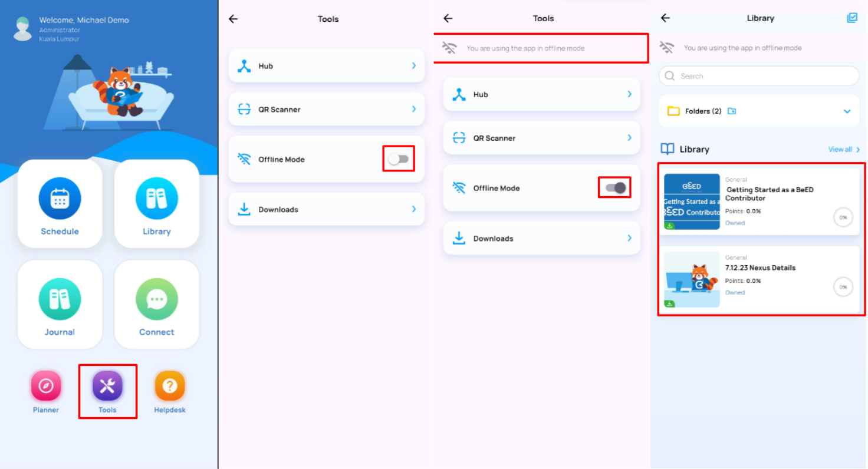The width and height of the screenshot is (868, 469).
Task: Open Downloads in the offline-mode Tools screen
Action: coord(541,239)
